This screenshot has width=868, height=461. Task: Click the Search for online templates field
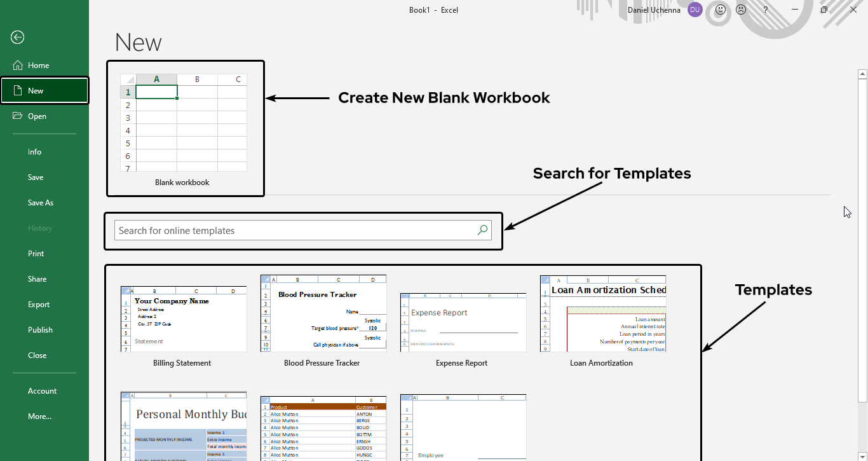(x=295, y=230)
